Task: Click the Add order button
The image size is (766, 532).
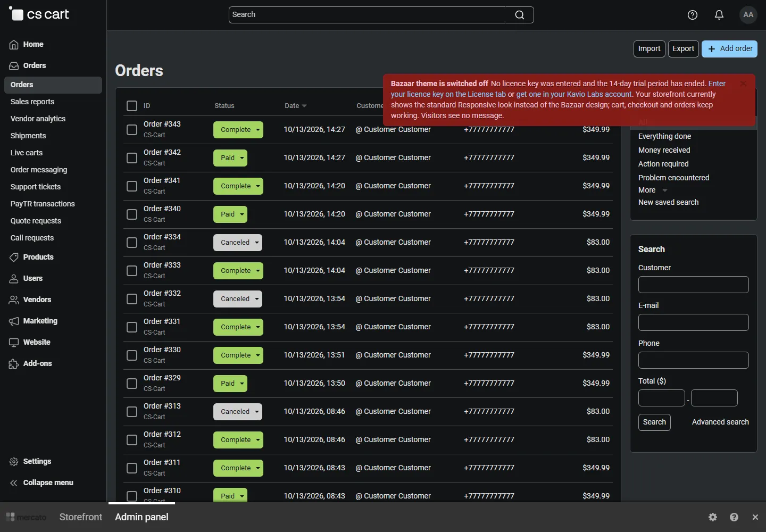Action: (729, 49)
